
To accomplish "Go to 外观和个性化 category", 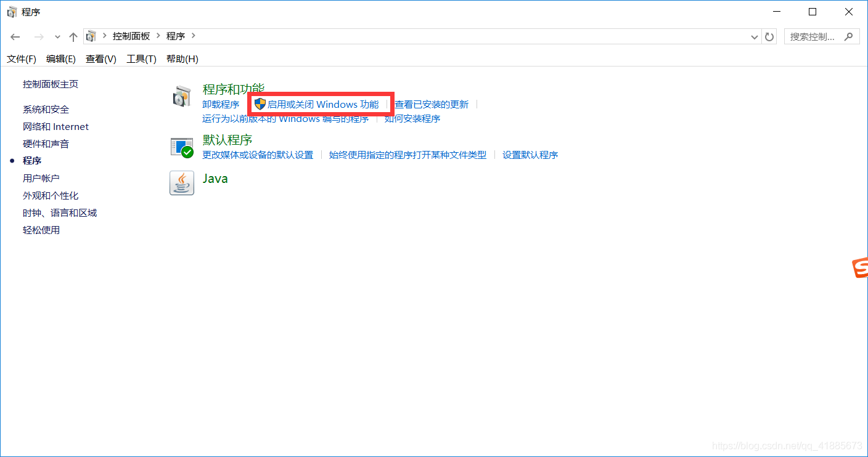I will [51, 196].
